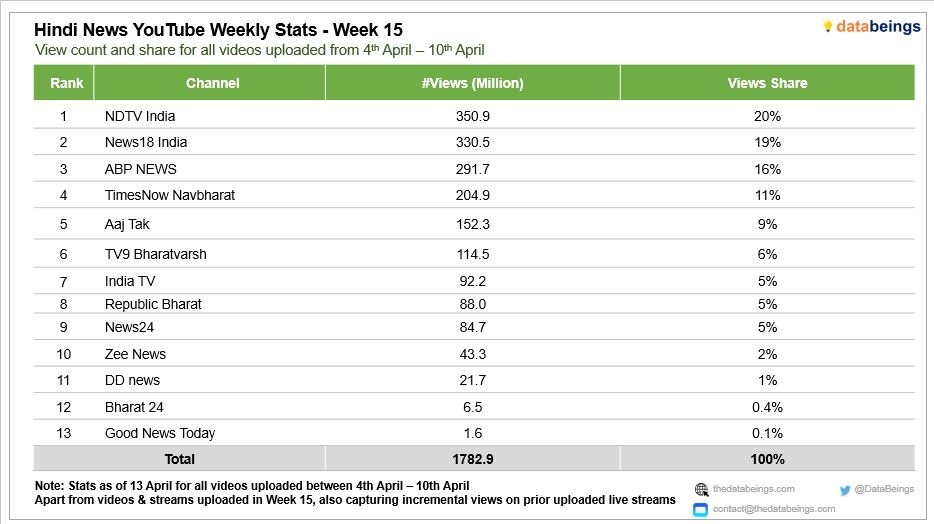934x524 pixels.
Task: Select Good News Today row
Action: (474, 433)
